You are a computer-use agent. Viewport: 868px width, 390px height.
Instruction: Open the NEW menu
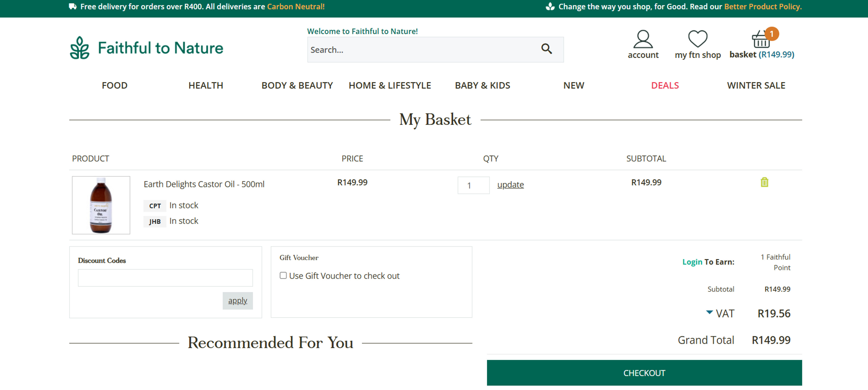coord(573,86)
